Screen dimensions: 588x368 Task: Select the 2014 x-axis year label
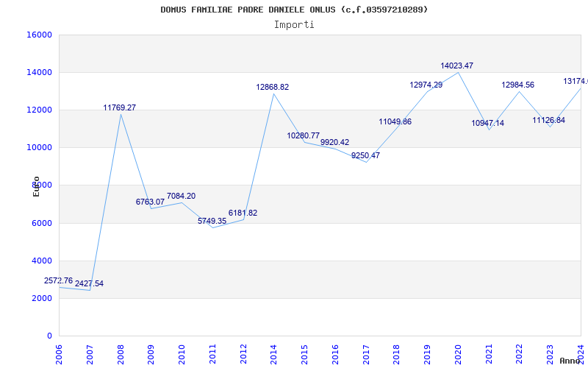tap(273, 353)
